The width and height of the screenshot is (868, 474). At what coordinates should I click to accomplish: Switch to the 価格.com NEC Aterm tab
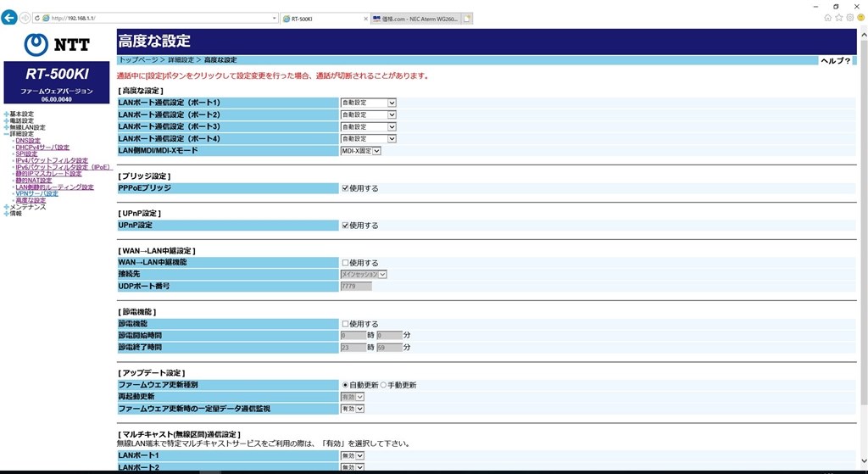[415, 19]
